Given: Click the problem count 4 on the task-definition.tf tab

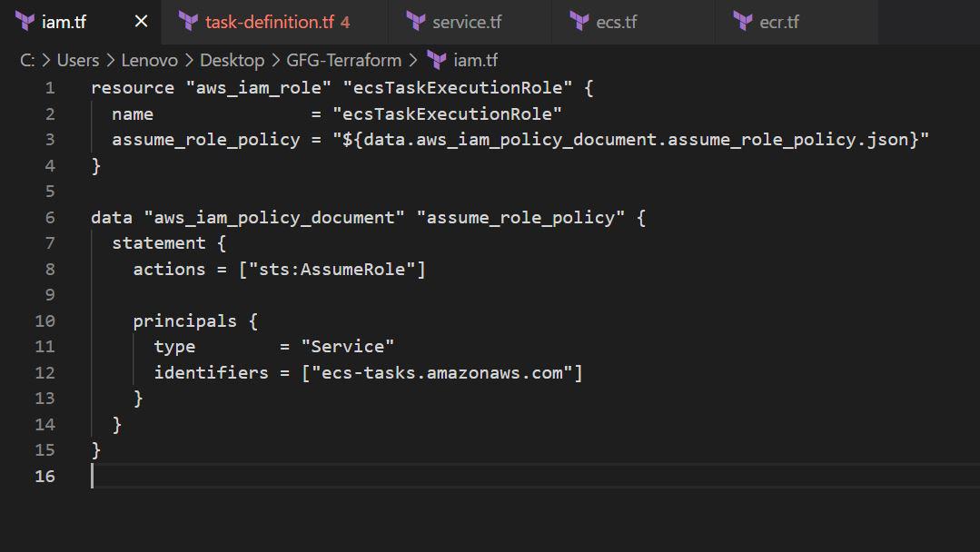Looking at the screenshot, I should (345, 22).
